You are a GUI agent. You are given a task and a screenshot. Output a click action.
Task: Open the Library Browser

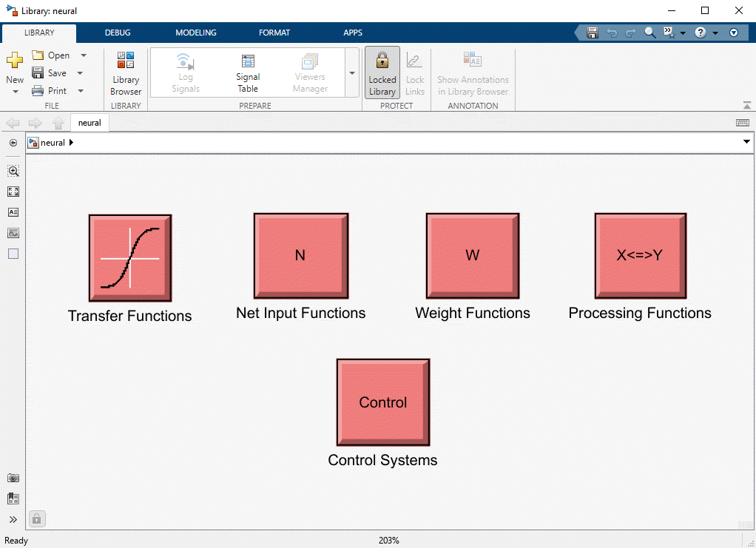point(125,72)
